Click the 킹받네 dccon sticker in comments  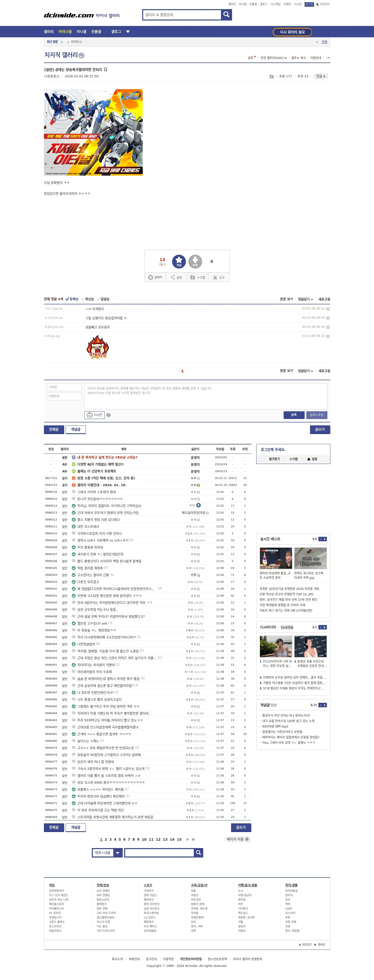click(98, 347)
